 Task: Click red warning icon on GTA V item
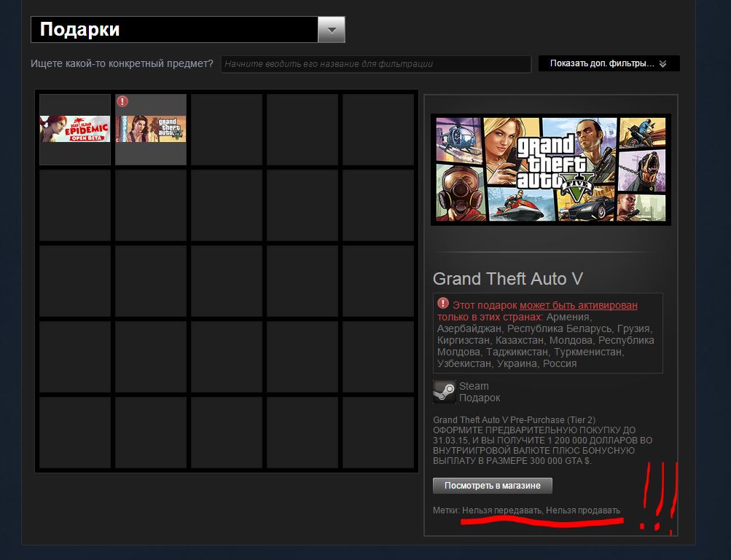click(122, 101)
